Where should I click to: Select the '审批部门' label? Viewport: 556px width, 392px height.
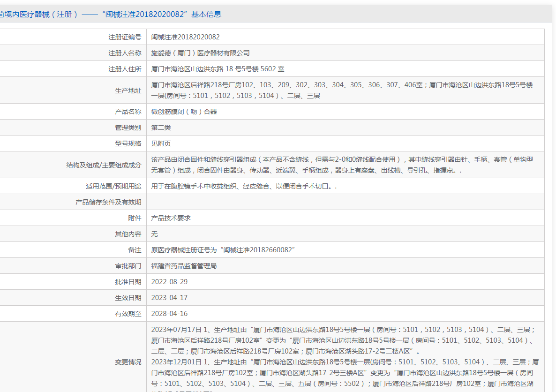coord(128,266)
